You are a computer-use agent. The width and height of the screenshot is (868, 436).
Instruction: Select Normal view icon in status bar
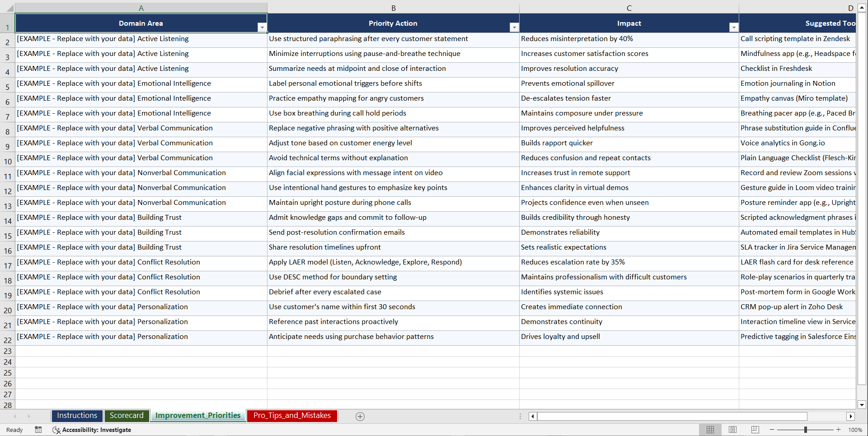pos(710,429)
